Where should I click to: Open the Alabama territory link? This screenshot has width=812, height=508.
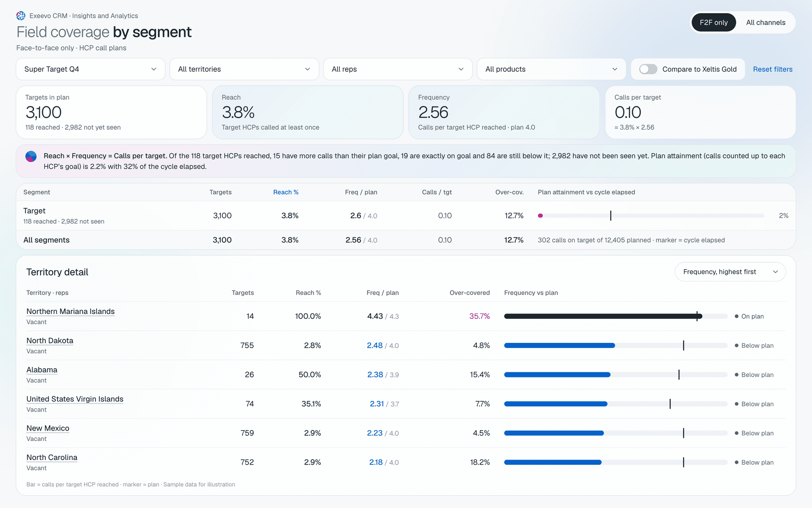(42, 370)
